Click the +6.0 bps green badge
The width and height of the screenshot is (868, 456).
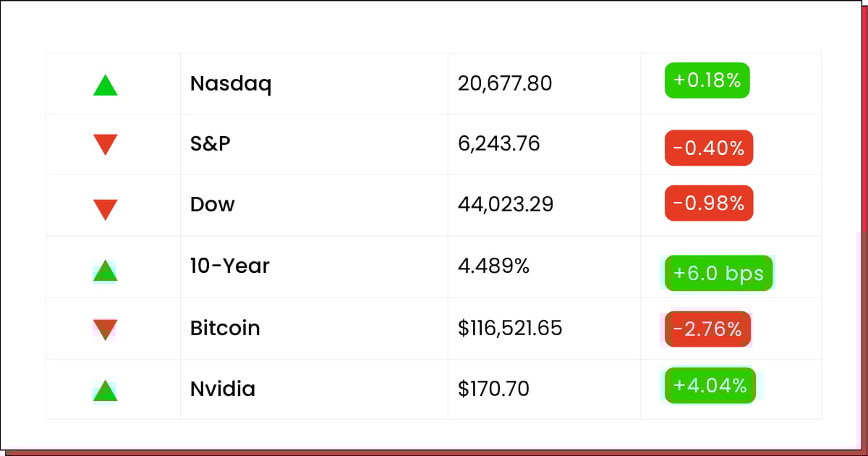coord(719,273)
